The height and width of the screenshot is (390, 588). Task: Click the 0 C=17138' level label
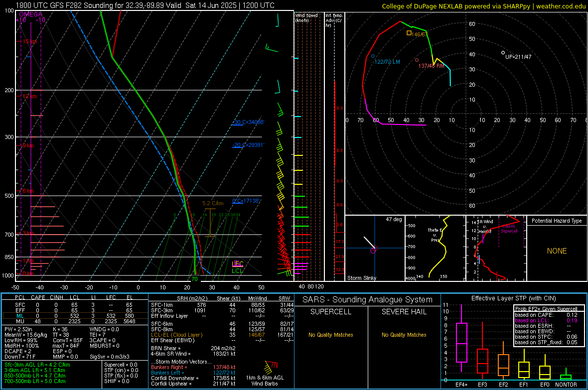click(246, 201)
